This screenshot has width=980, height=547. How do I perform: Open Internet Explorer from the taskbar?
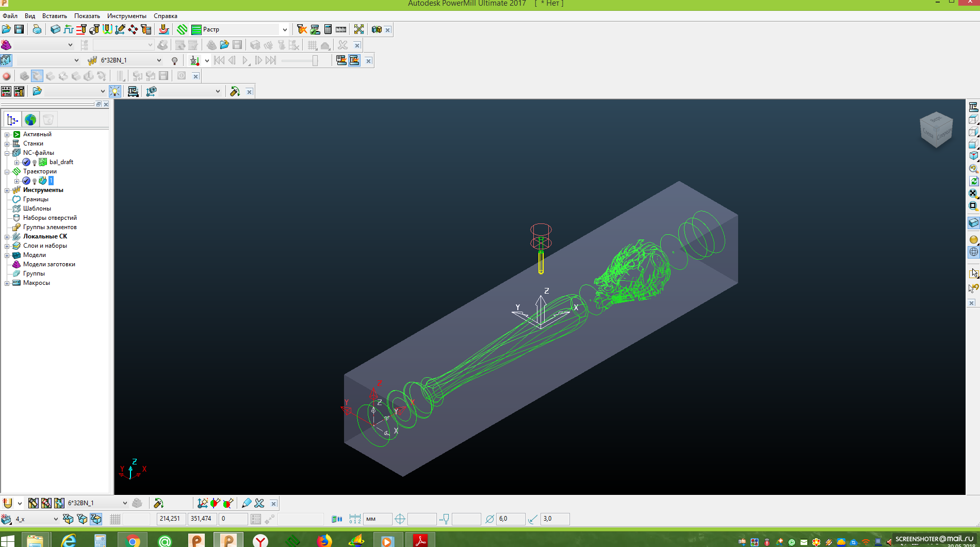pyautogui.click(x=69, y=540)
